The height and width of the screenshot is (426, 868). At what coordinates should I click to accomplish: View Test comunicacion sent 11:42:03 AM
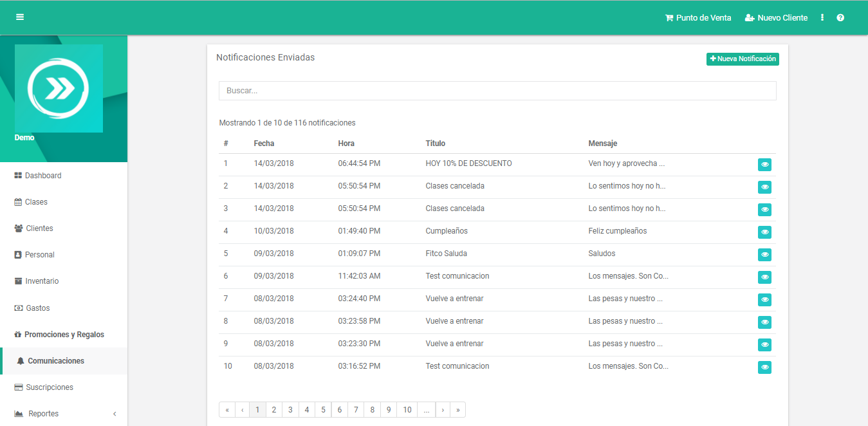click(764, 277)
